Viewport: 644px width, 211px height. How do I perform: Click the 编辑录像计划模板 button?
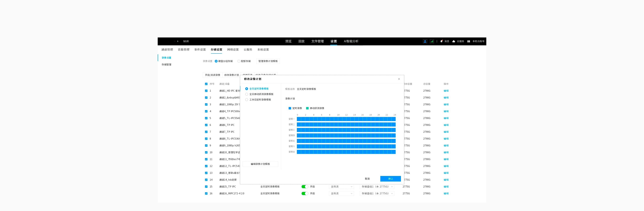(x=260, y=164)
